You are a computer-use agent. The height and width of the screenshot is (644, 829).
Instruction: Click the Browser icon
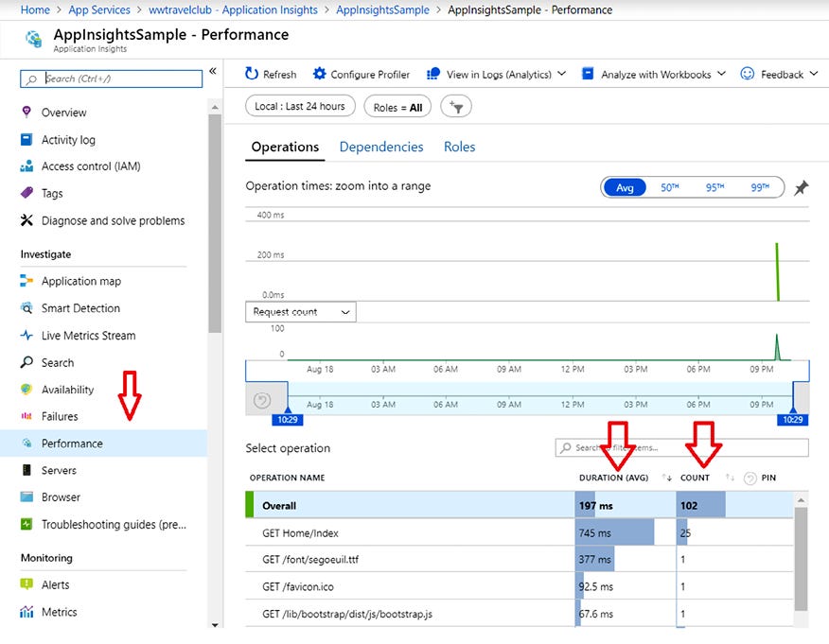point(26,496)
